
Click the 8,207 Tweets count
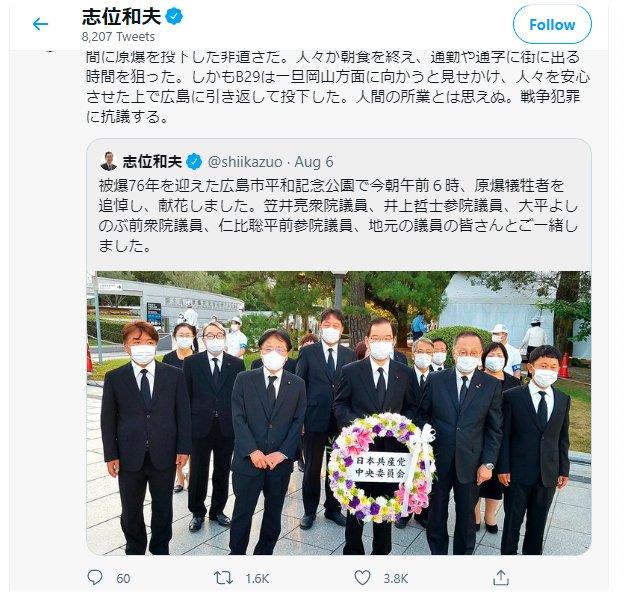tap(118, 37)
